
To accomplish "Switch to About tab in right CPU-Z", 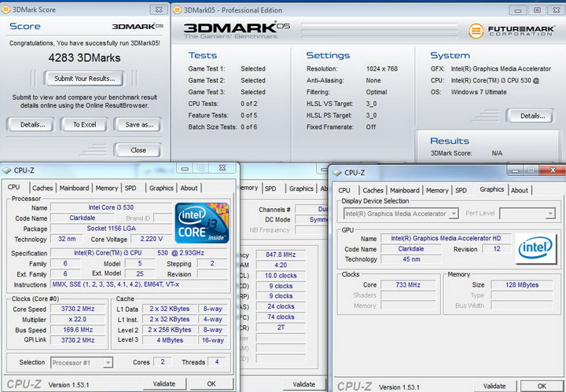I will [520, 190].
